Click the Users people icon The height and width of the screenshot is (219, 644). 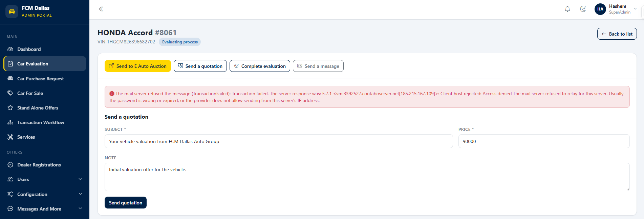pyautogui.click(x=10, y=179)
